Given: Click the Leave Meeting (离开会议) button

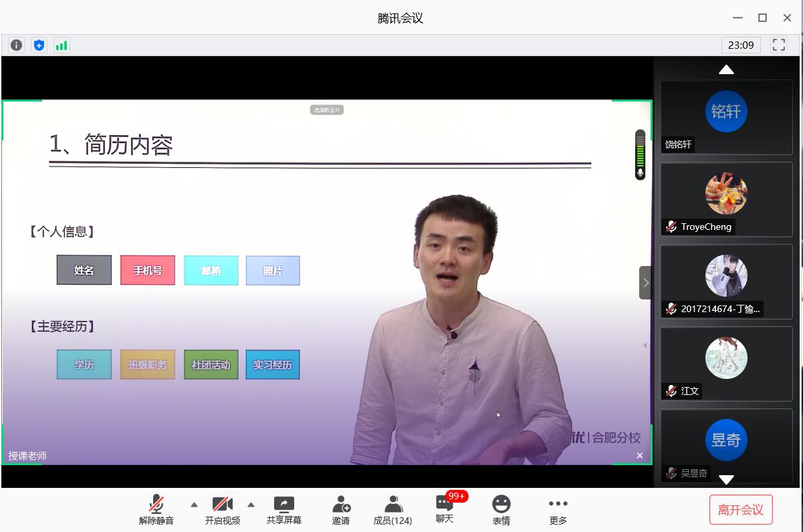Looking at the screenshot, I should tap(741, 510).
